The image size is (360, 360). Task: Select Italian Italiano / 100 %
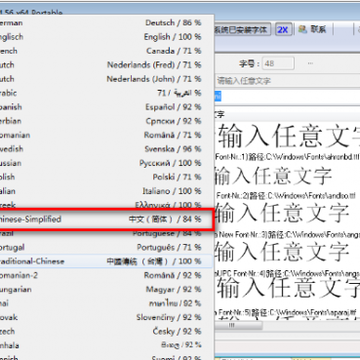(106, 191)
